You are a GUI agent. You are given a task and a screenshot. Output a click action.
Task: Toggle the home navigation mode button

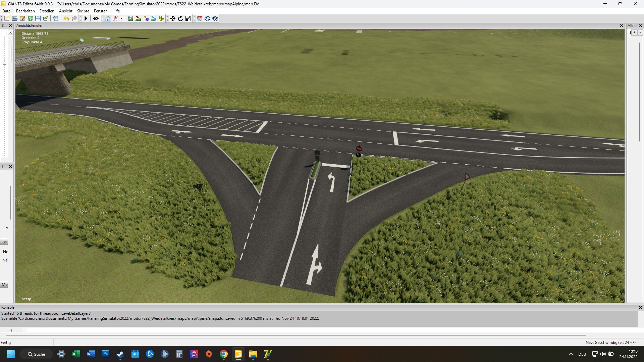[107, 18]
